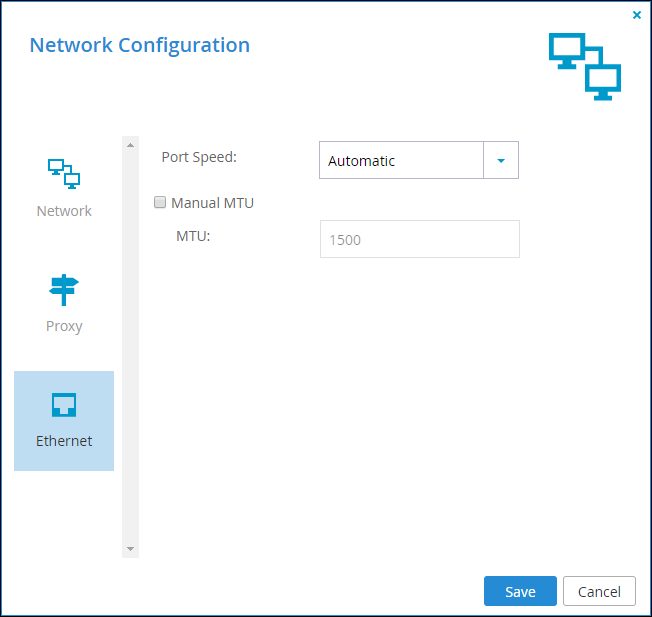Viewport: 652px width, 617px height.
Task: Open the Network section icon in sidebar
Action: 64,174
